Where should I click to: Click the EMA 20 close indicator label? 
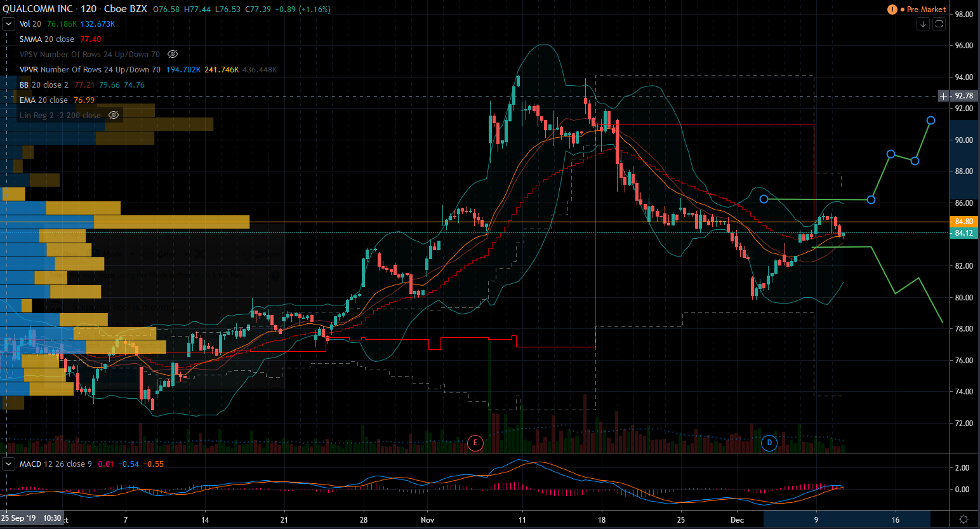click(x=43, y=100)
